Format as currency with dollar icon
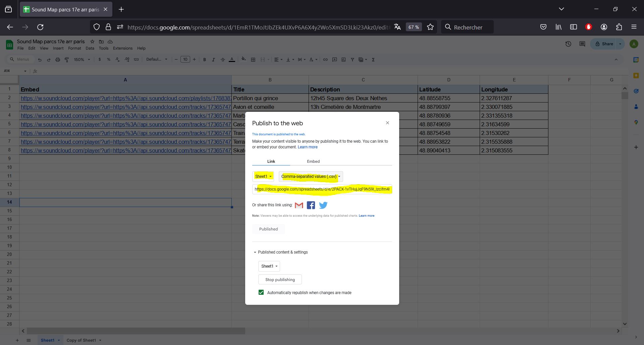This screenshot has width=644, height=345. (x=100, y=59)
